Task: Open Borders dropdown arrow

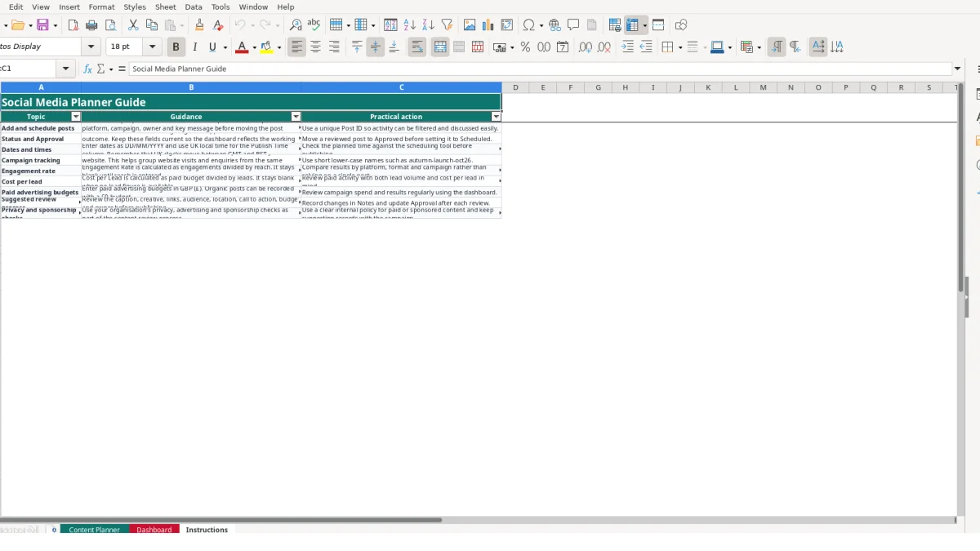Action: pos(679,47)
